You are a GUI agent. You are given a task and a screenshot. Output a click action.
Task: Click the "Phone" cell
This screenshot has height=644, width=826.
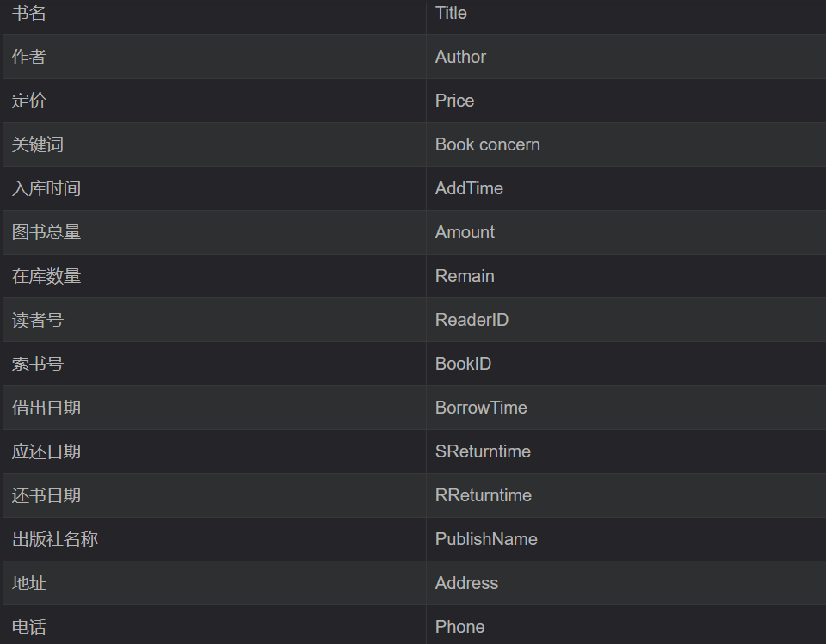coord(460,628)
